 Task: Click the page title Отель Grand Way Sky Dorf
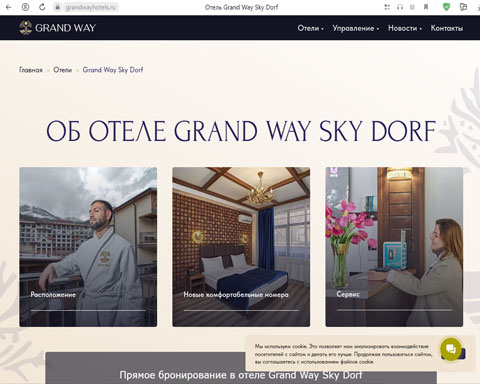pyautogui.click(x=241, y=7)
